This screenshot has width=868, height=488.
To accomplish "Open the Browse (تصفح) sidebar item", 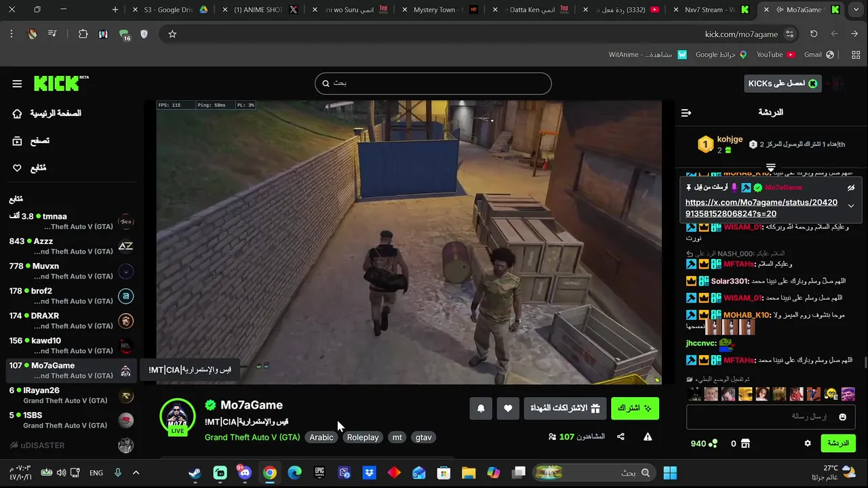I will pos(31,140).
